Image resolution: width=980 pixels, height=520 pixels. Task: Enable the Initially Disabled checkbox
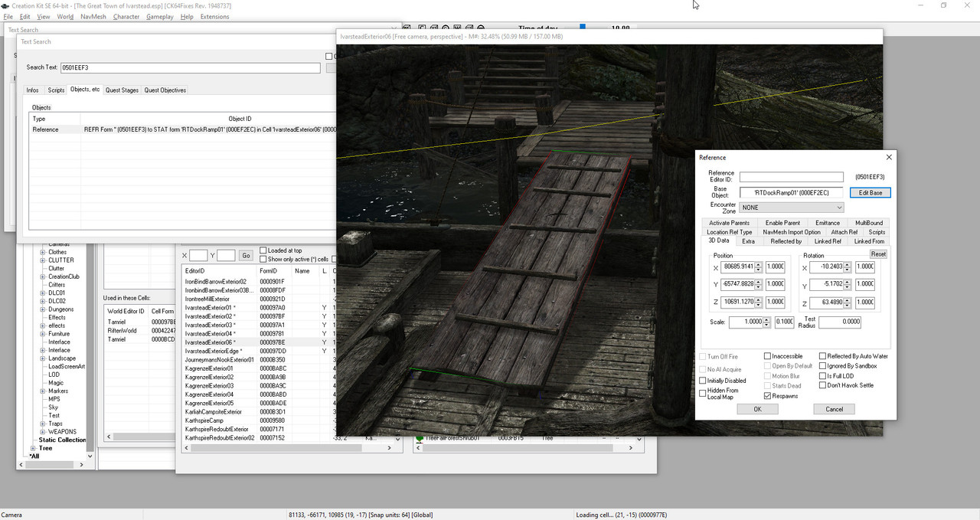pos(703,381)
